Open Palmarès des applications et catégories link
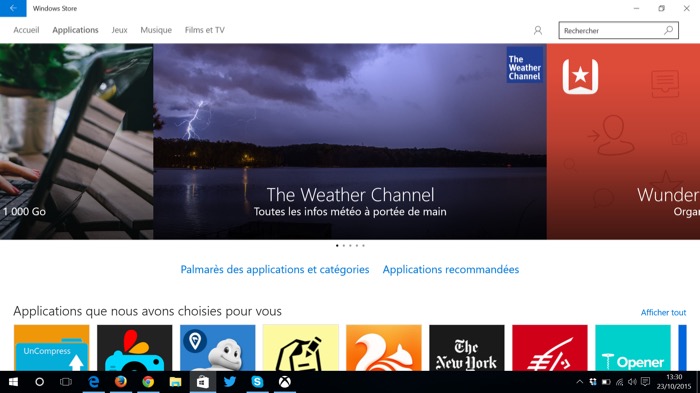700x393 pixels. pyautogui.click(x=275, y=270)
